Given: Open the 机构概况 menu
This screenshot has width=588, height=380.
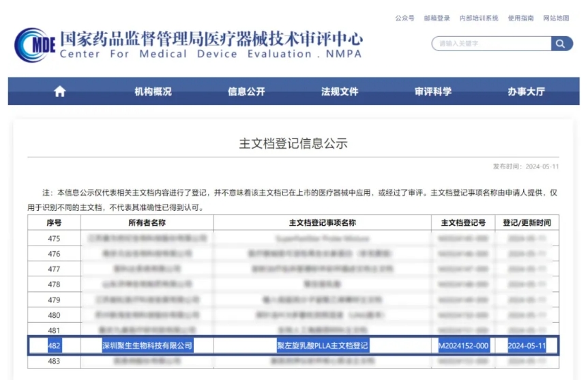Looking at the screenshot, I should (x=153, y=91).
